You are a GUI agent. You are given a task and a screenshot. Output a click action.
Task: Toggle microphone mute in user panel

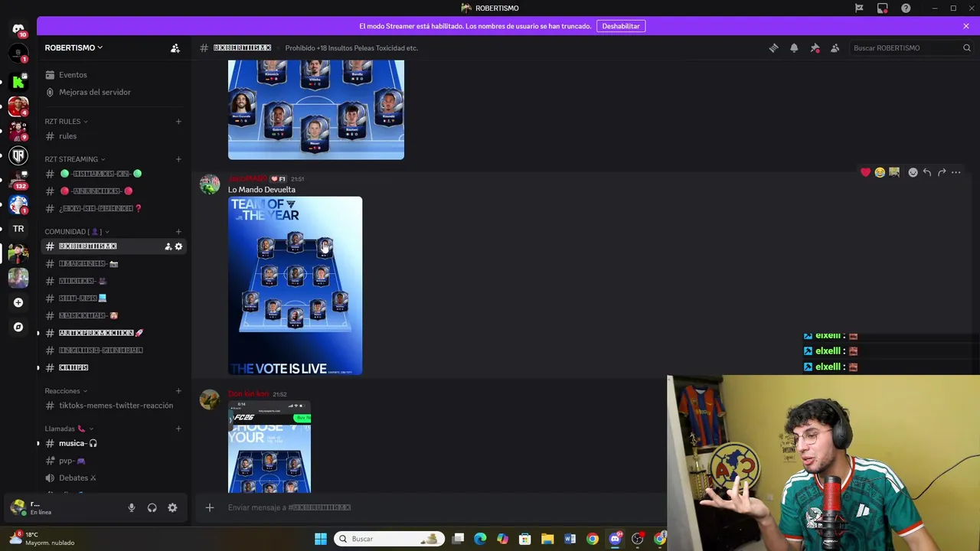click(x=131, y=508)
